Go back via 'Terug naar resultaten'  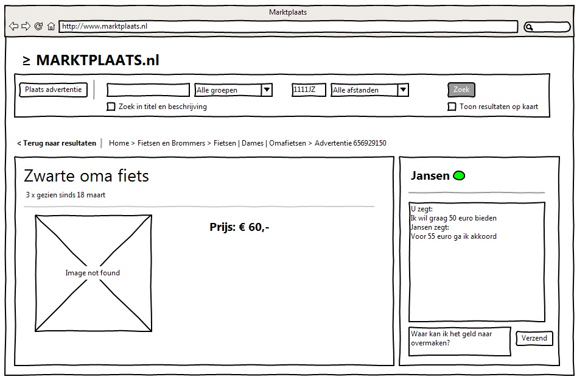[x=57, y=143]
